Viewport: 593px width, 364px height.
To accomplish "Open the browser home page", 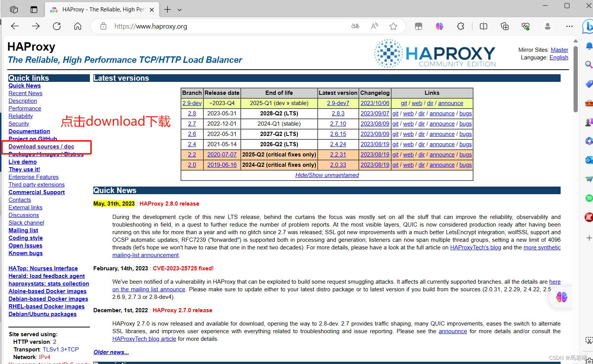I will 78,26.
